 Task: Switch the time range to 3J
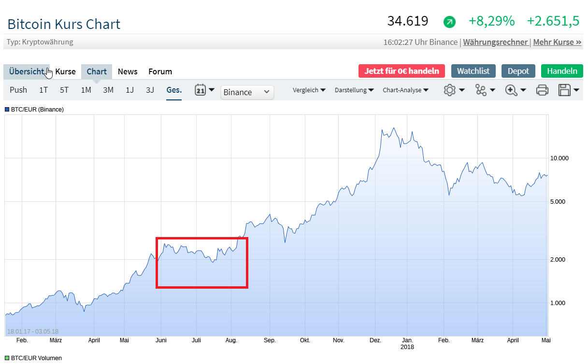point(150,90)
